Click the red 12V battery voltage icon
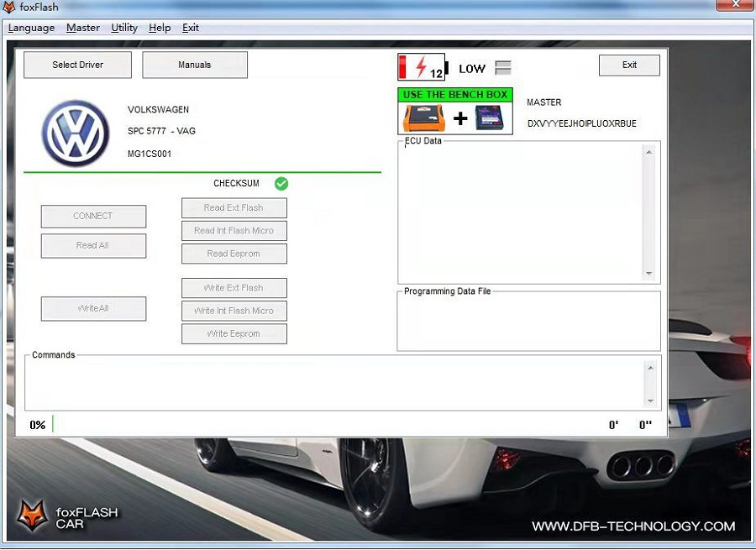Viewport: 756px width, 550px height. 423,67
